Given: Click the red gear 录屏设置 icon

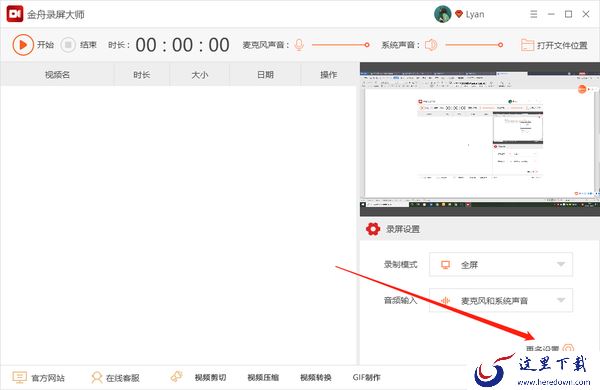Looking at the screenshot, I should click(x=373, y=229).
